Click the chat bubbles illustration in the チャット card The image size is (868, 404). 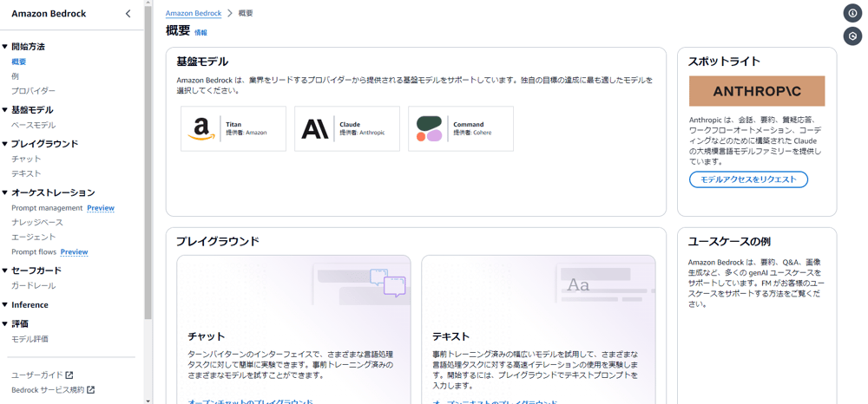click(x=387, y=283)
